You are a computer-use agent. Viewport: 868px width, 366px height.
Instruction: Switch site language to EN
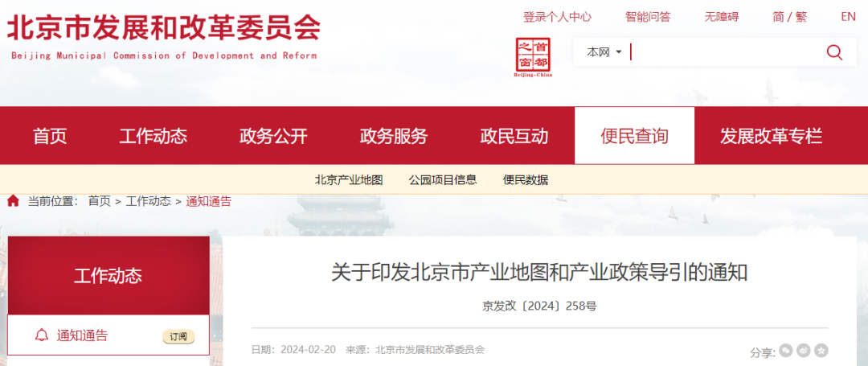[x=848, y=16]
